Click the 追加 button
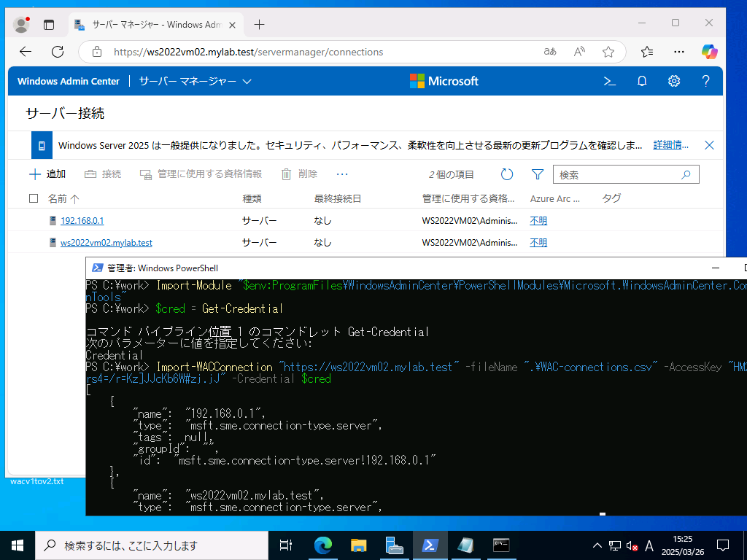The height and width of the screenshot is (560, 747). pos(47,174)
